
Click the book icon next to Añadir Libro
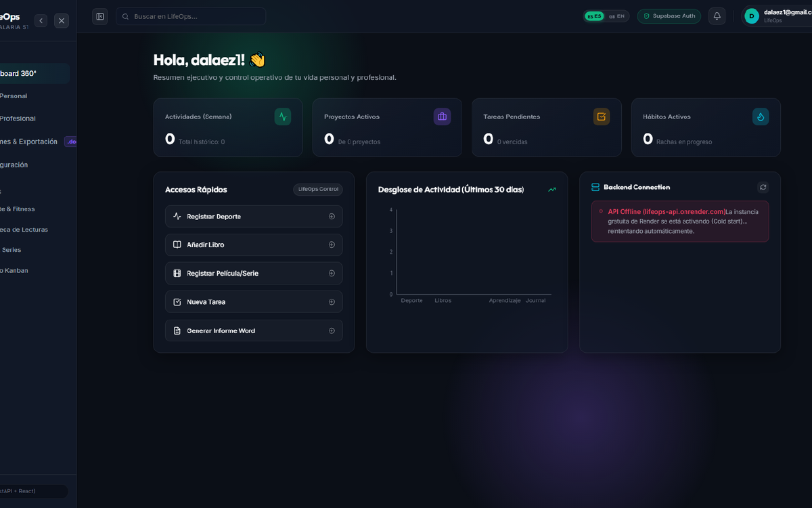[x=177, y=245]
